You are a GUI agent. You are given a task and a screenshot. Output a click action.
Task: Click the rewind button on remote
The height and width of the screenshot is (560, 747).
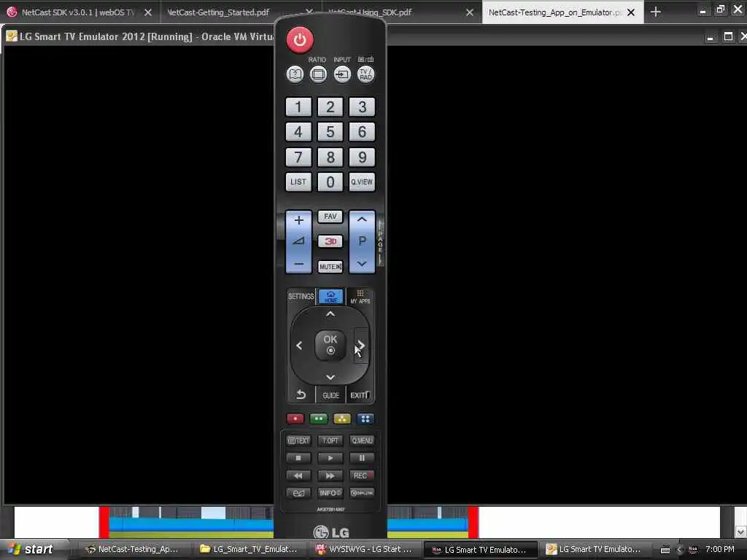[298, 475]
